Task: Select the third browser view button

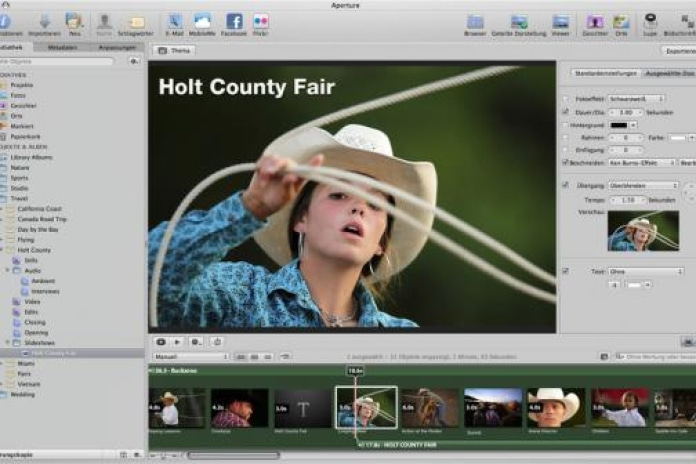Action: tap(268, 357)
